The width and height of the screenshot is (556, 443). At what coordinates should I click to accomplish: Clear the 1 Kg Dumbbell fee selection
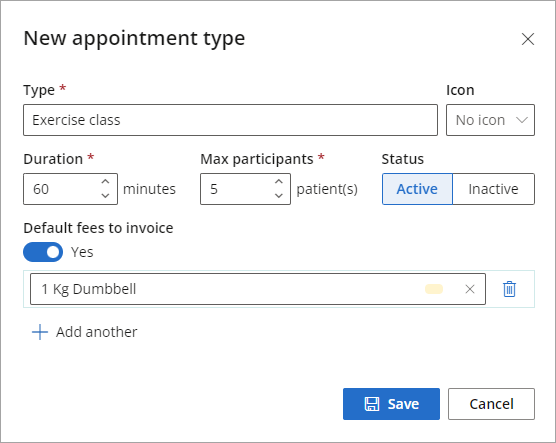click(x=469, y=289)
